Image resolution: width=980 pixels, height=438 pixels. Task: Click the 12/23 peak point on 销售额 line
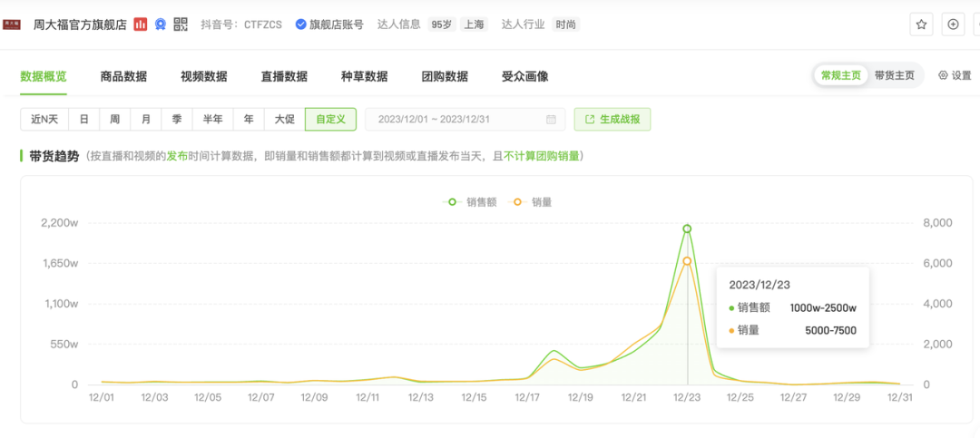[x=687, y=229]
